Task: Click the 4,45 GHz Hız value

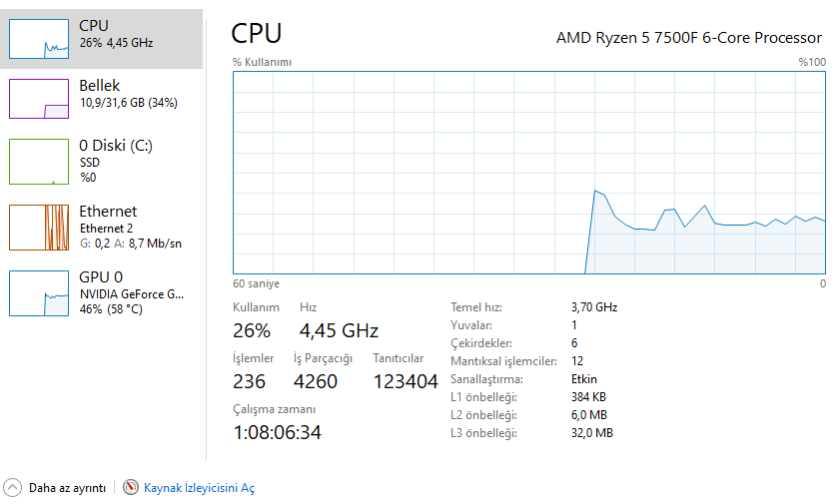Action: pos(339,330)
